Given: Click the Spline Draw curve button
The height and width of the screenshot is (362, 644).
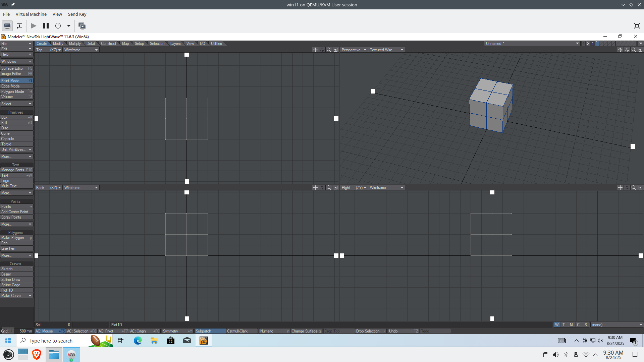Looking at the screenshot, I should click(16, 280).
